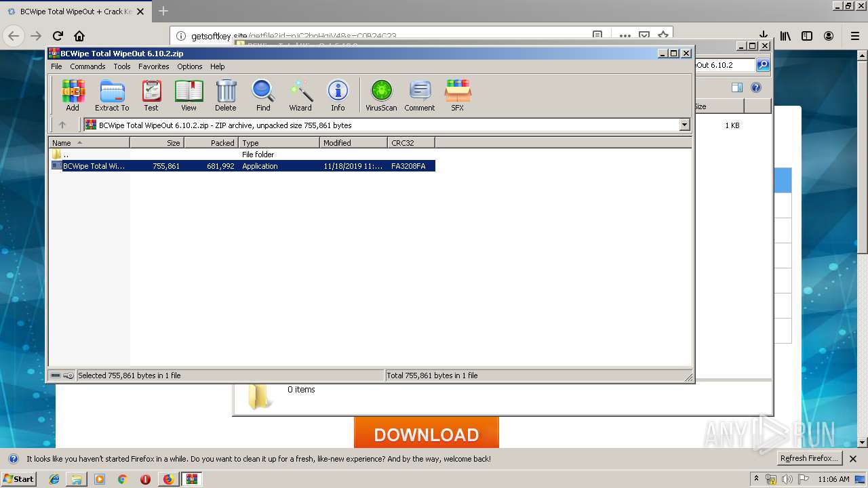
Task: Sort by the Packed column header
Action: click(211, 143)
